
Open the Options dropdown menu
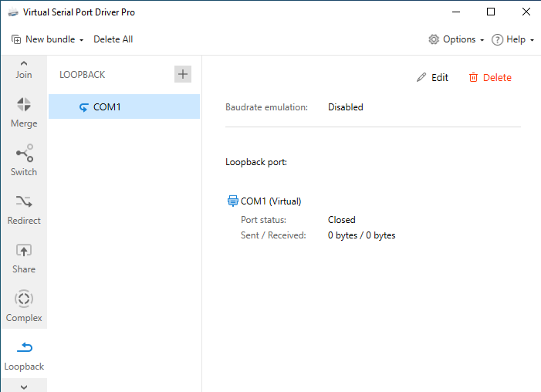(456, 39)
